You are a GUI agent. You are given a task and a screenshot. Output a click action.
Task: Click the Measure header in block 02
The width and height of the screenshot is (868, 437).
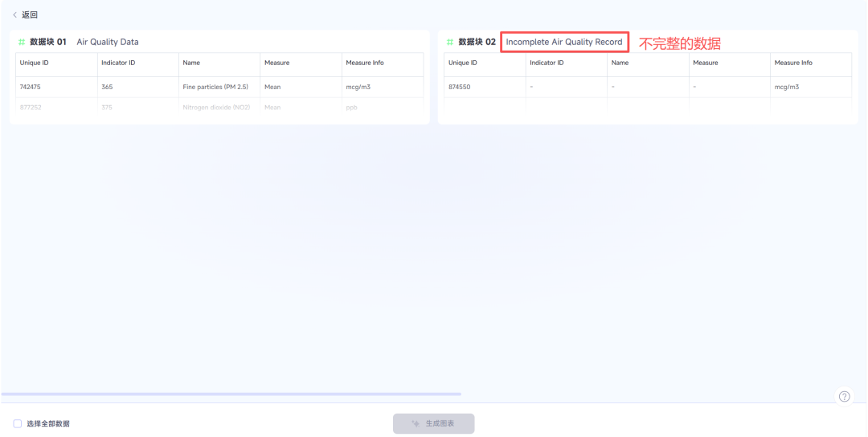tap(705, 63)
